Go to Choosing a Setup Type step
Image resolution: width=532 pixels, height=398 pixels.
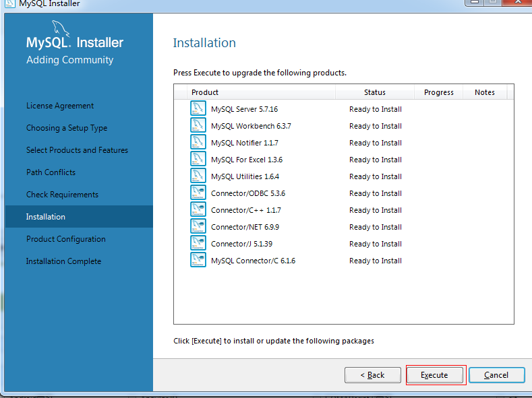coord(67,128)
